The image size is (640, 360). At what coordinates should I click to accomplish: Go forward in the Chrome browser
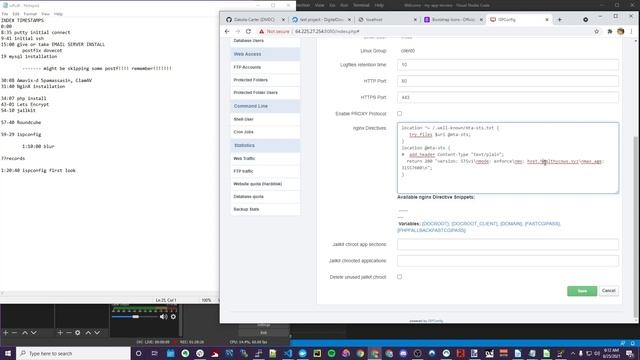pyautogui.click(x=238, y=31)
